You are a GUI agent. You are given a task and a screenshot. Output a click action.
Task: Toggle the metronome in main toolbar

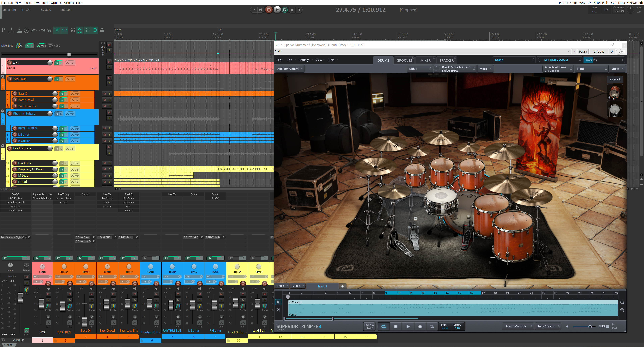(x=49, y=31)
